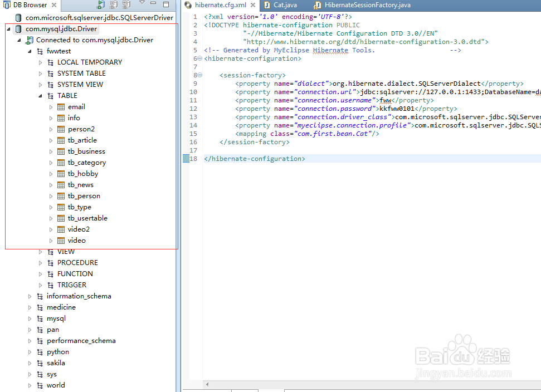The image size is (541, 392).
Task: Switch to the Cat.java editor tab
Action: [x=285, y=5]
